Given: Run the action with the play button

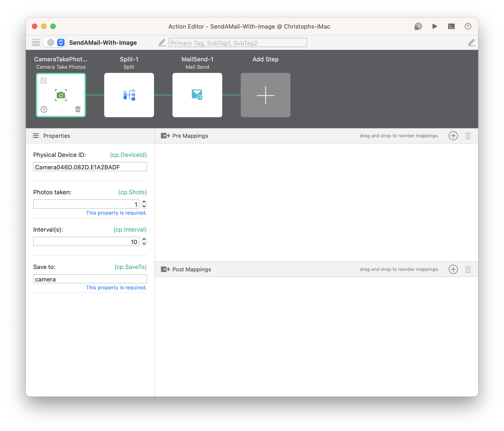Looking at the screenshot, I should click(435, 26).
